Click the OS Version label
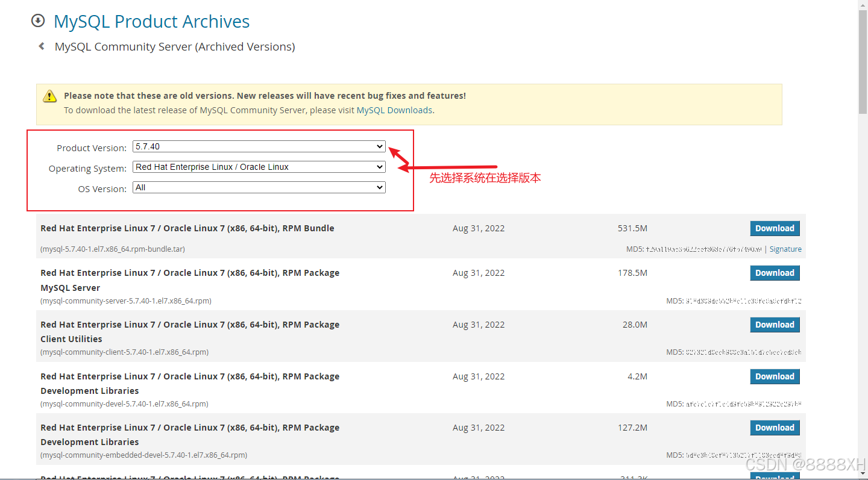Viewport: 868px width, 480px height. coord(102,189)
